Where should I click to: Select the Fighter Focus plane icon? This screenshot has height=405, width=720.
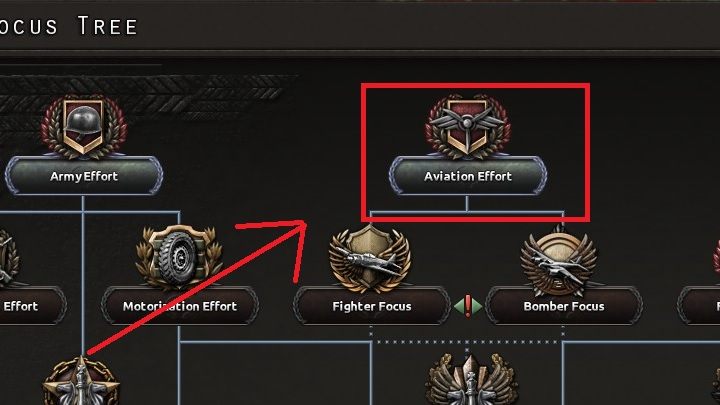(371, 256)
